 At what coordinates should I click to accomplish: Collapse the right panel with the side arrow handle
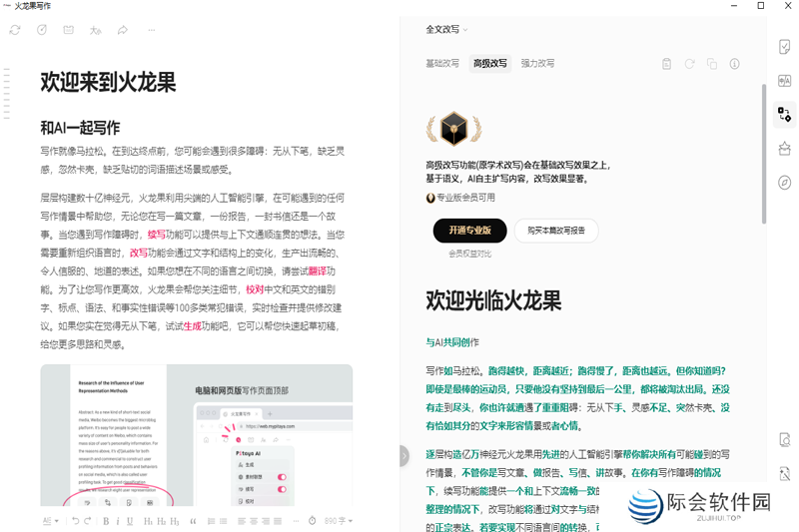pyautogui.click(x=404, y=456)
